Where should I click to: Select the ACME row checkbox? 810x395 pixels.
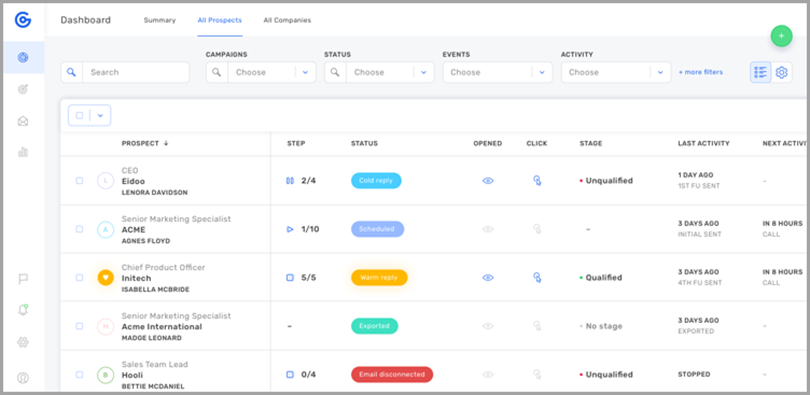[79, 229]
